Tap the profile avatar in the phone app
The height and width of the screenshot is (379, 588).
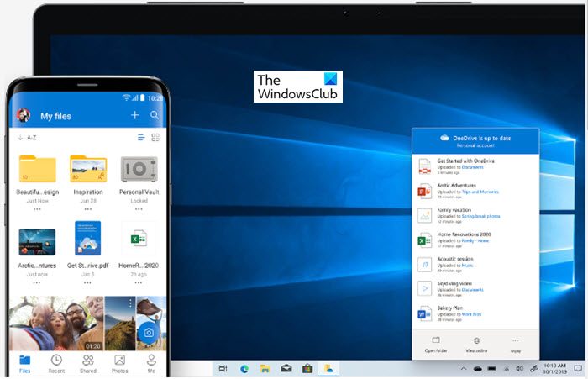[24, 115]
